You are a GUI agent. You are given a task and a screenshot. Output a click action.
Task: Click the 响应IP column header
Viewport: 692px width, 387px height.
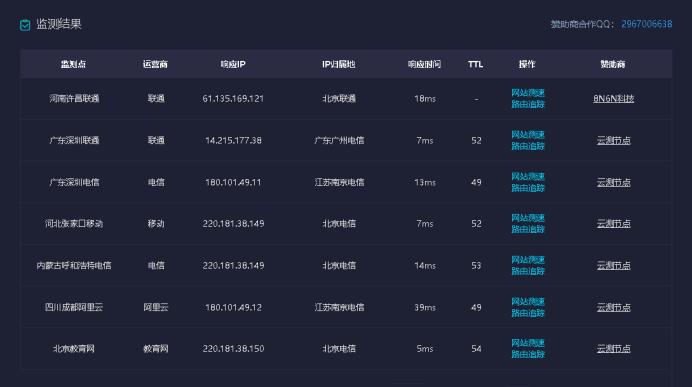coord(233,64)
